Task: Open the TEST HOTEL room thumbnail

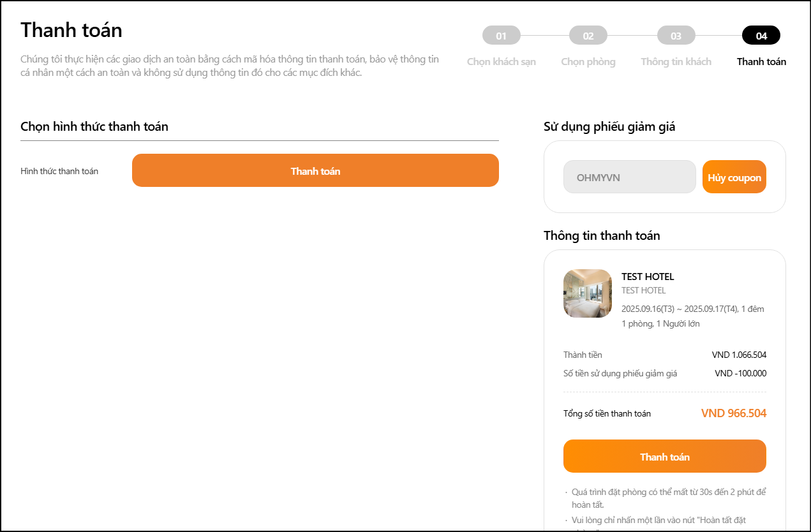Action: point(587,293)
